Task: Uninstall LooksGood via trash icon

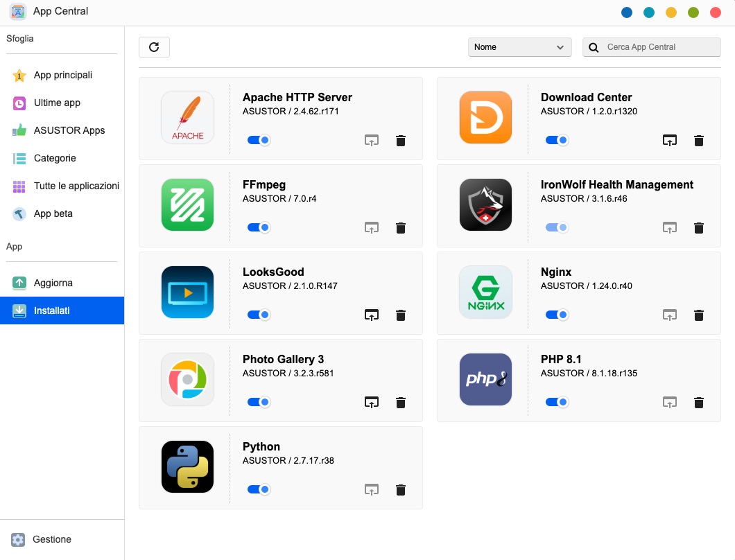Action: click(x=401, y=315)
